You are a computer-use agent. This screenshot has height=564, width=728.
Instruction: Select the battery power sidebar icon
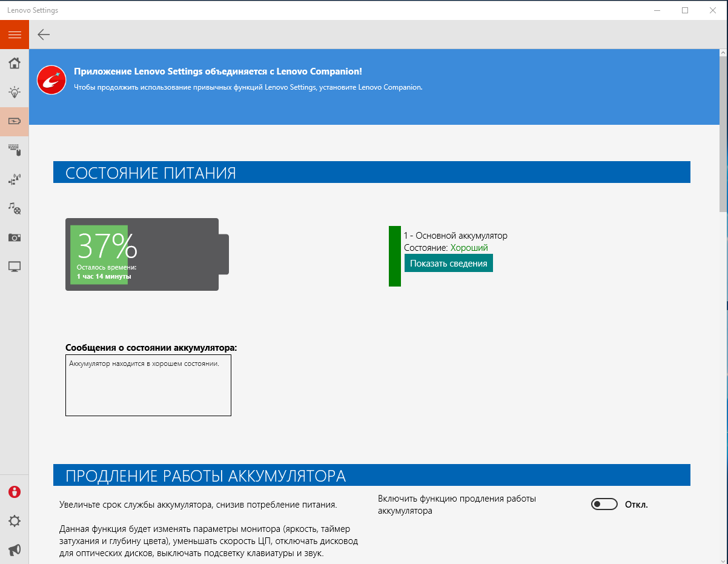(x=15, y=121)
